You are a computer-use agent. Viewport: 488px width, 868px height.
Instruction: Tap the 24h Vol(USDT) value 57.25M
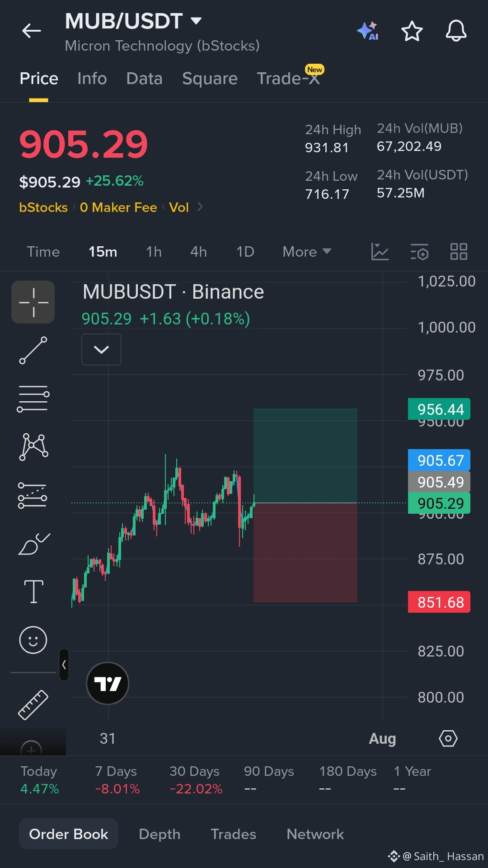pyautogui.click(x=401, y=193)
